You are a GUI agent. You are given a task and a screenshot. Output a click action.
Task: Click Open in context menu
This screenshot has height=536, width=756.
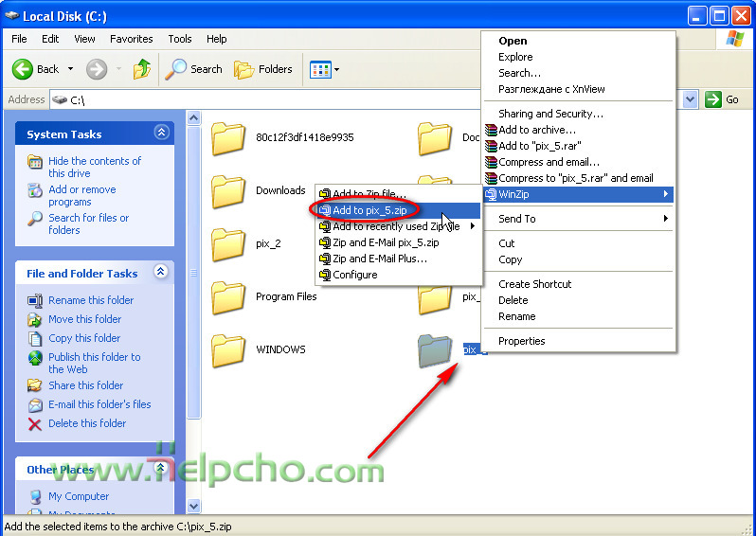point(579,41)
